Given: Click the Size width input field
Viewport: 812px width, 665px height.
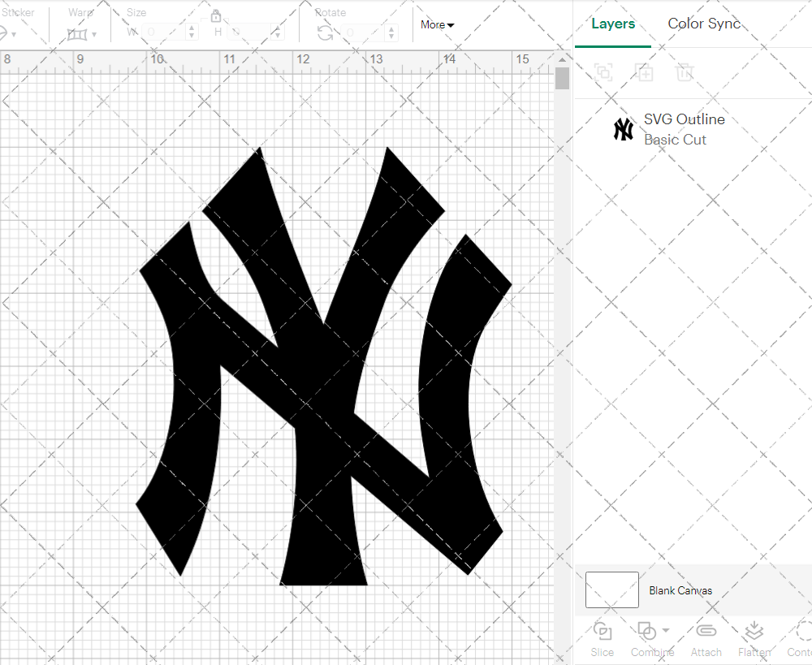Looking at the screenshot, I should (x=164, y=32).
